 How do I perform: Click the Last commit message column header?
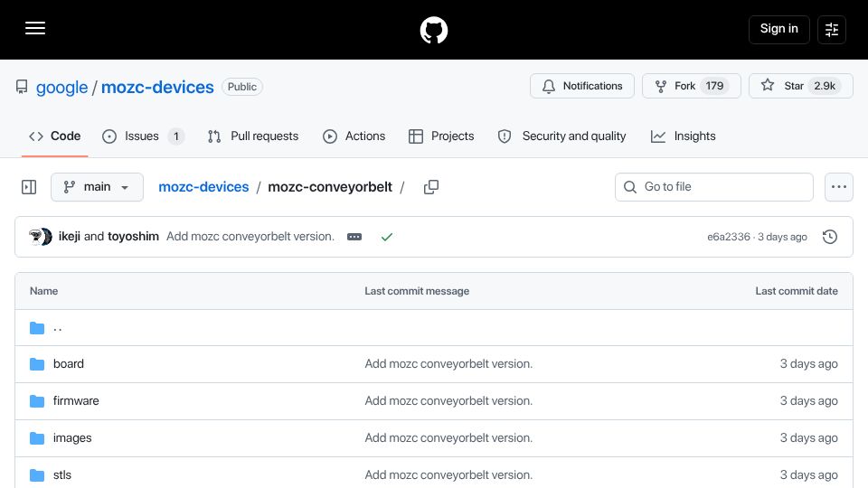coord(417,291)
